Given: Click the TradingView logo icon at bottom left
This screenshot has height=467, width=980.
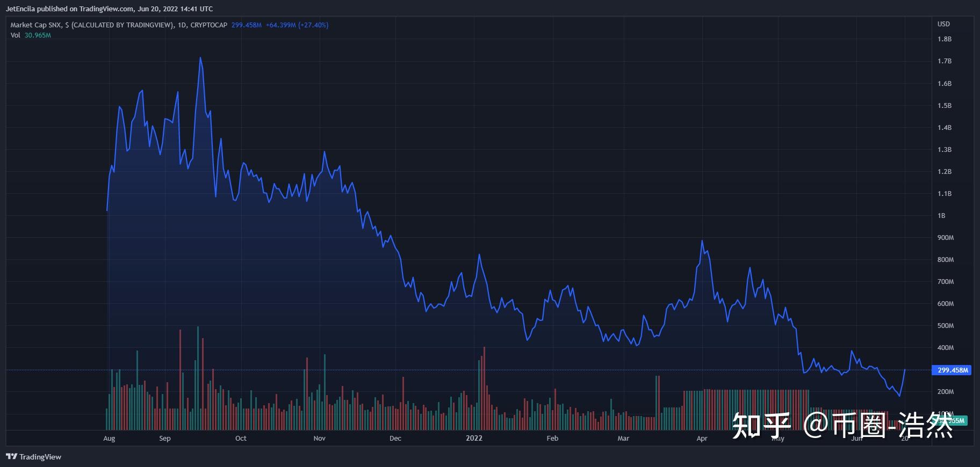Looking at the screenshot, I should (11, 457).
